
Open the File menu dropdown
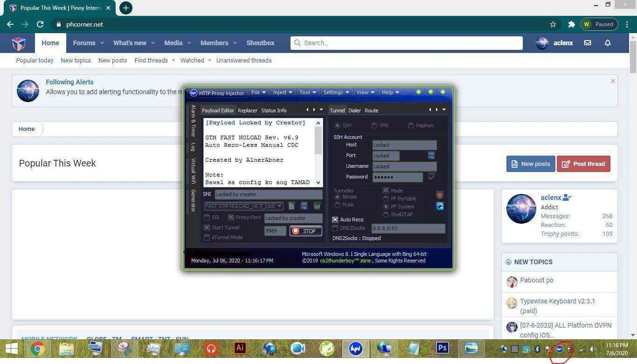[x=258, y=92]
